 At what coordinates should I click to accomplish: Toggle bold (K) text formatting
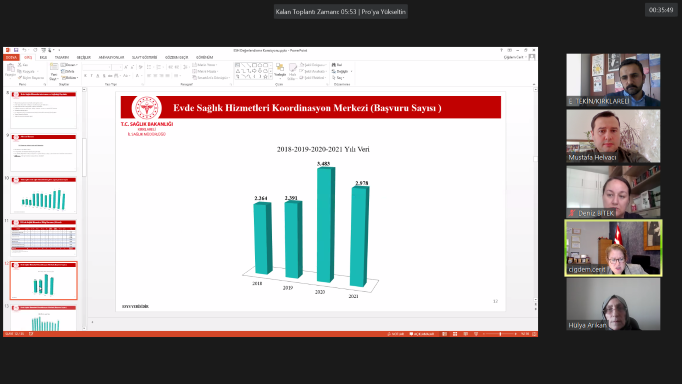85,76
